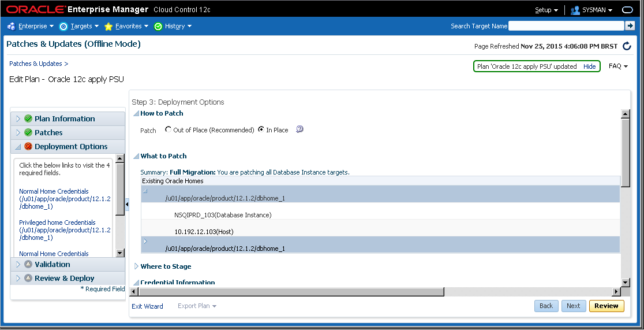
Task: Click the Plan Information green check icon
Action: pyautogui.click(x=28, y=118)
